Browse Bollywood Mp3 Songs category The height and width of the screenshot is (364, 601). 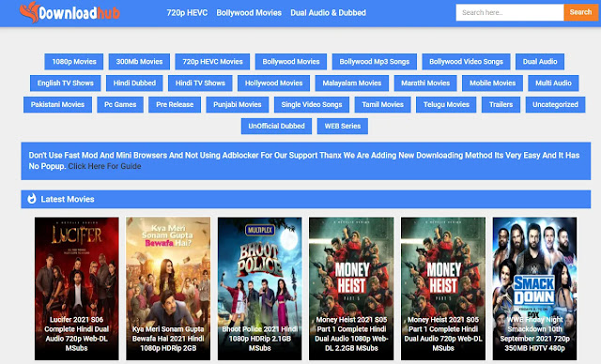375,62
